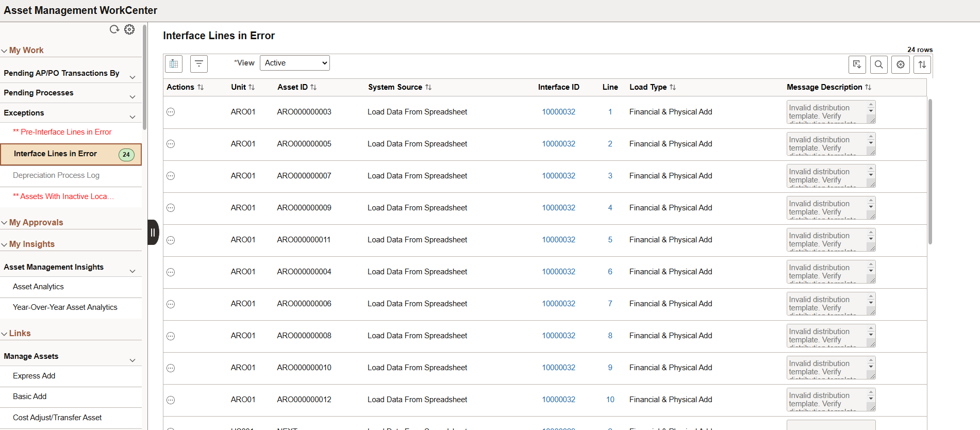
Task: Click asset ID ARO000000009 cell
Action: pos(304,208)
